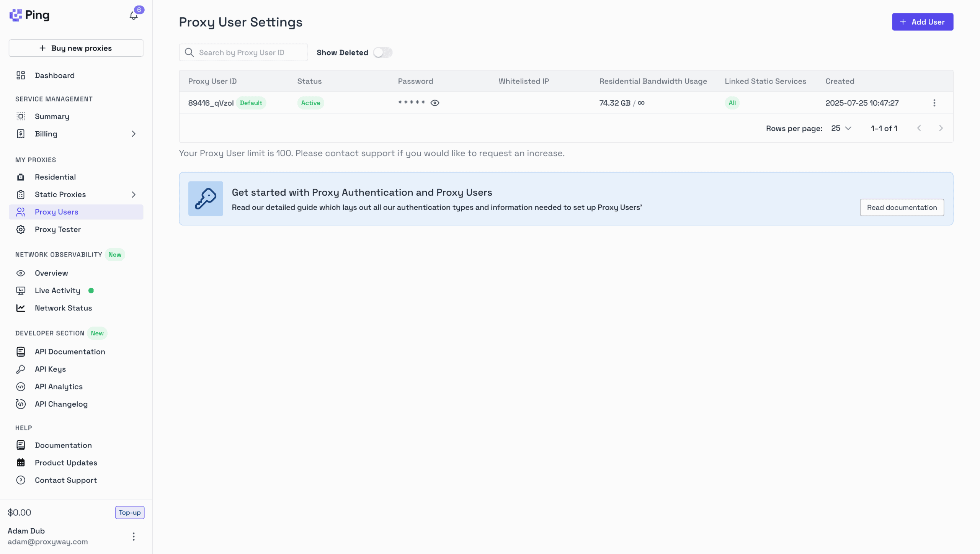Click the Product Updates calendar icon
The width and height of the screenshot is (980, 554).
tap(21, 462)
